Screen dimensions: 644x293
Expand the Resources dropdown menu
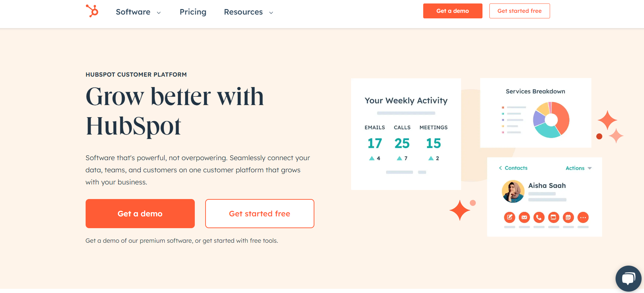click(249, 12)
